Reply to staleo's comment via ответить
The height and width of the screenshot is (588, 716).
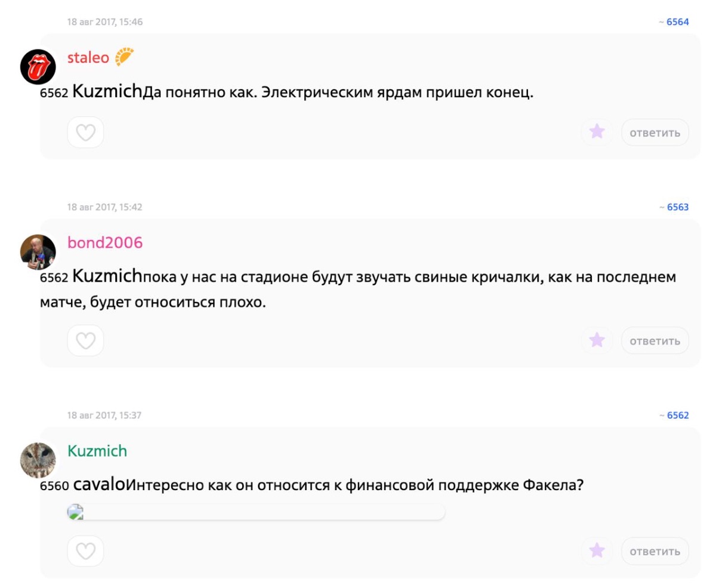tap(655, 133)
